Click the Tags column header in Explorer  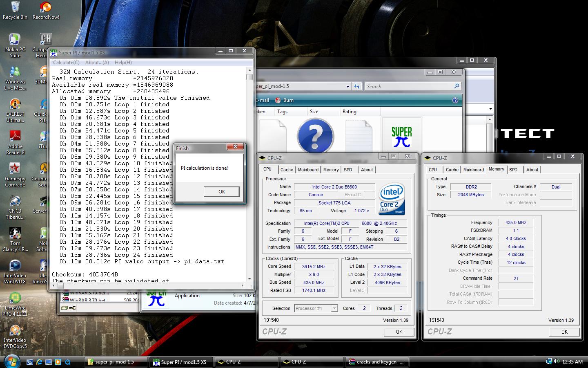[x=290, y=112]
